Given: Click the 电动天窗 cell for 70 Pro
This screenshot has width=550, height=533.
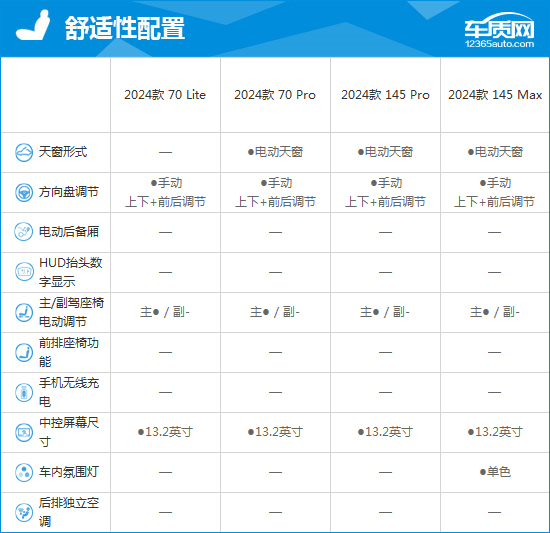Looking at the screenshot, I should point(275,152).
